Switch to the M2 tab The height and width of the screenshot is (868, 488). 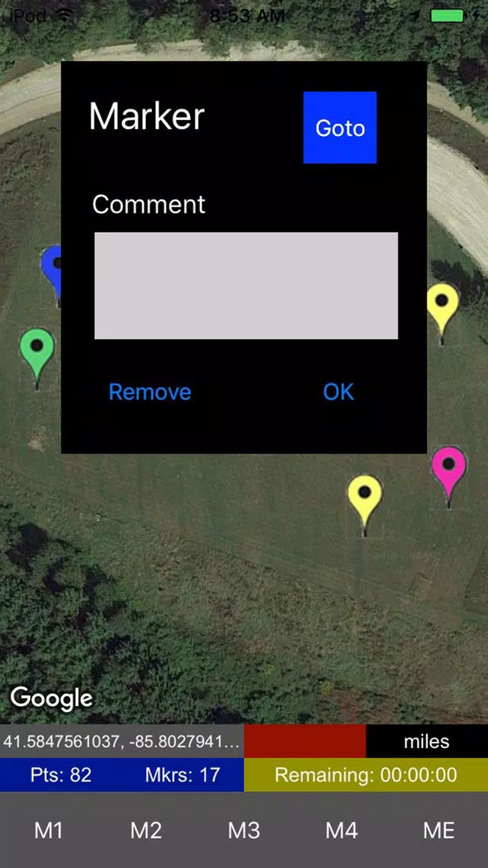146,831
